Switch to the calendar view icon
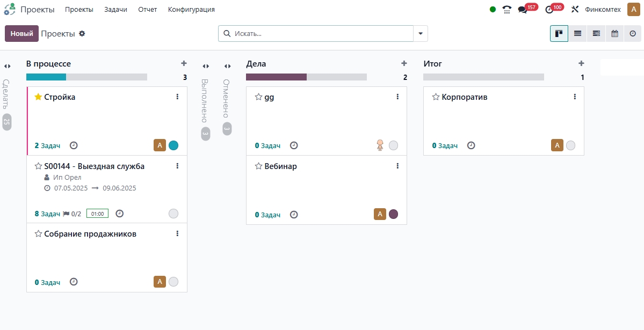Viewport: 644px width, 330px height. tap(614, 34)
